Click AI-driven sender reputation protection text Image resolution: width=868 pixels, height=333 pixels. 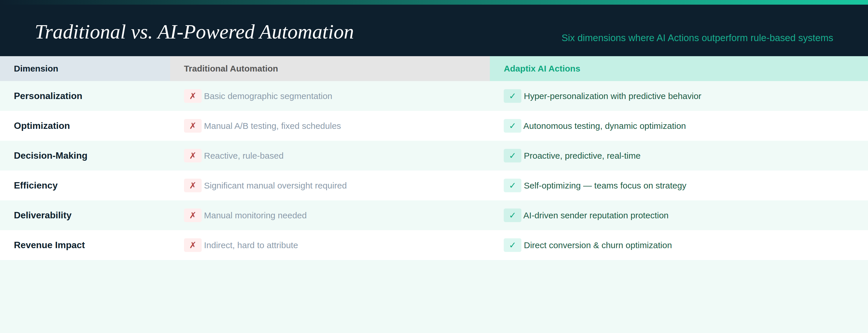pyautogui.click(x=596, y=215)
